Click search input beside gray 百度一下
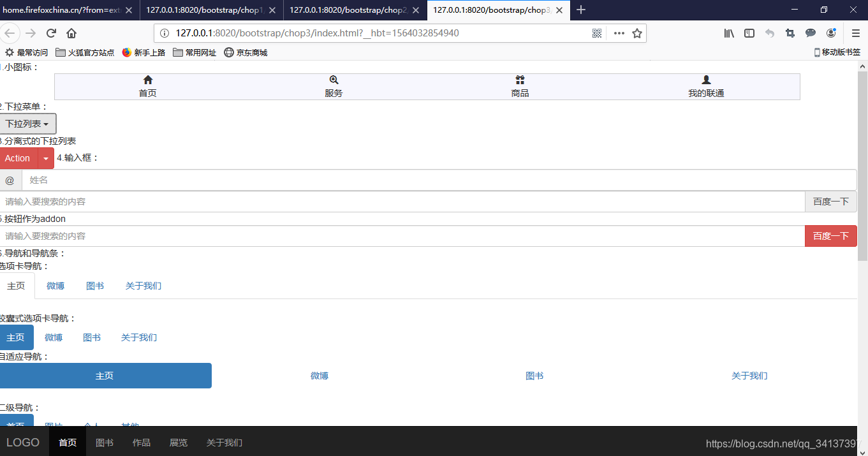 [402, 202]
